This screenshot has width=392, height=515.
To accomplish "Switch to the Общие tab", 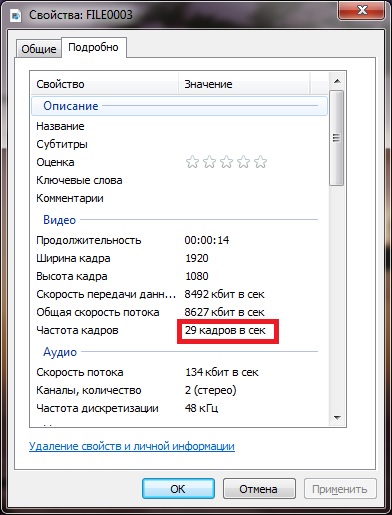I will [39, 49].
